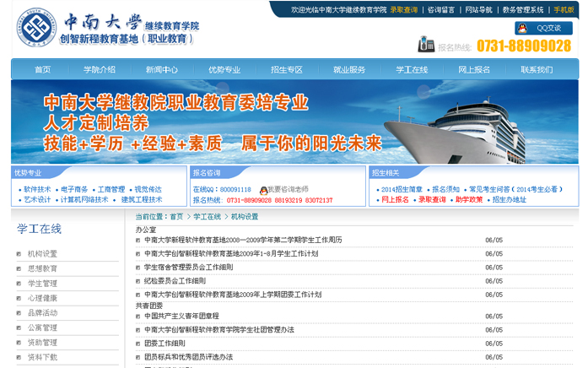Open article 纪检委员会工作细则
The height and width of the screenshot is (368, 588).
(175, 280)
